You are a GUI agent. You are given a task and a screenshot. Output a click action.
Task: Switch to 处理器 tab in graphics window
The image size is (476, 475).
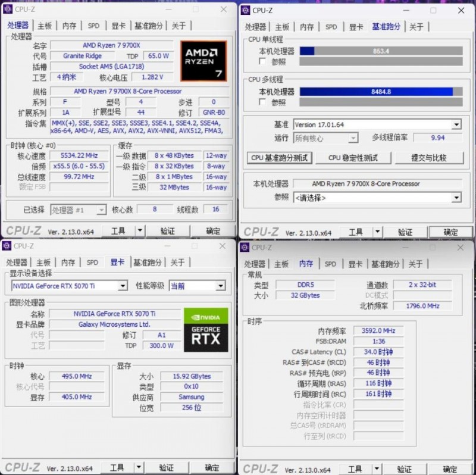pyautogui.click(x=17, y=262)
